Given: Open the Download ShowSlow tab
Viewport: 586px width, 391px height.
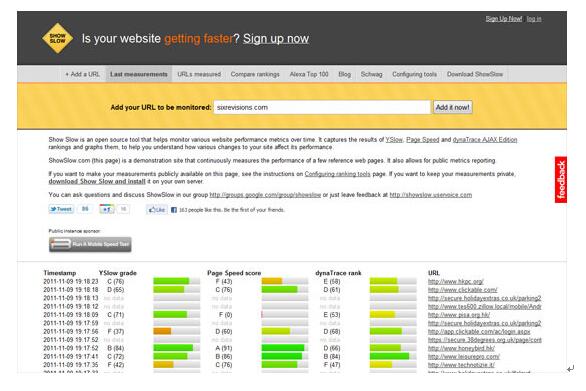Looking at the screenshot, I should [x=475, y=74].
